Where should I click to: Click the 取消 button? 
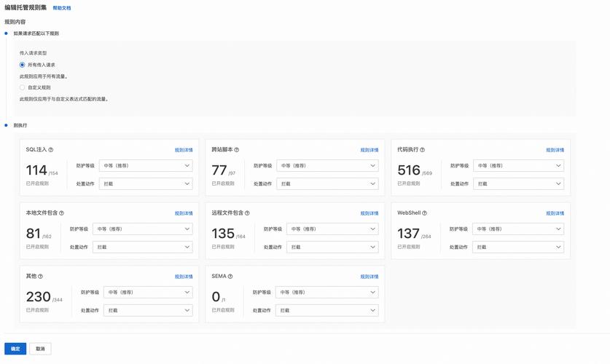click(x=40, y=349)
